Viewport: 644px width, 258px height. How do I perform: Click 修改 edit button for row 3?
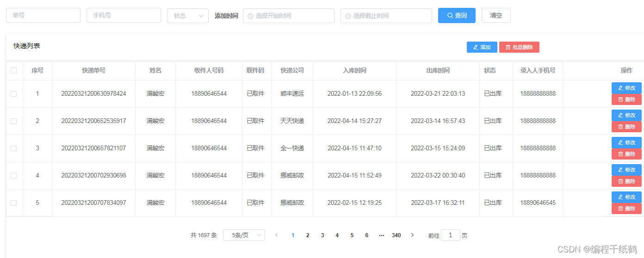point(626,142)
